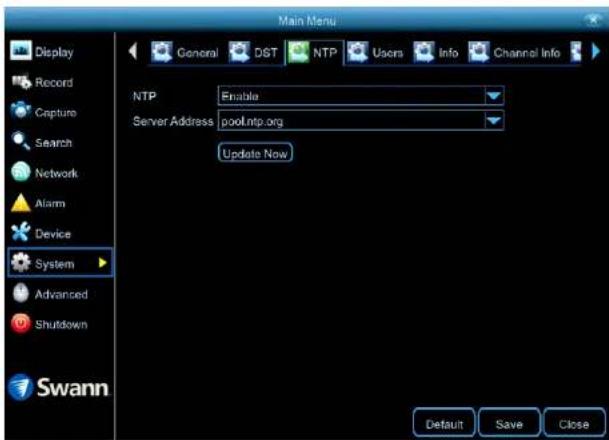Click the Update Now button
The image size is (609, 440).
click(255, 153)
